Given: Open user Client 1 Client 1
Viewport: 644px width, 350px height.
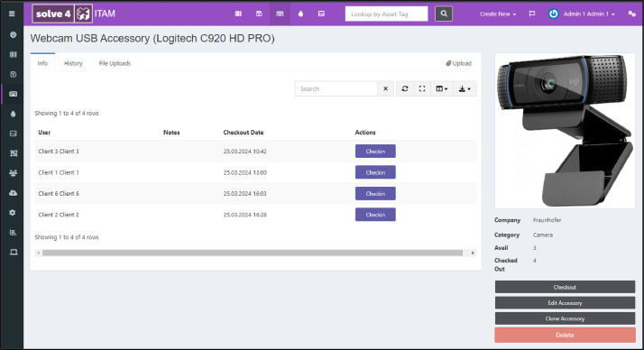Looking at the screenshot, I should coord(59,172).
